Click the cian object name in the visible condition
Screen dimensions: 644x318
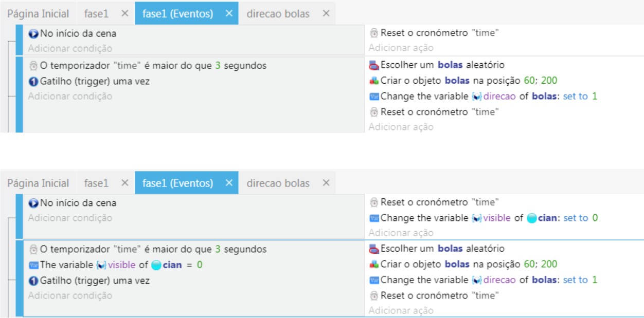pos(173,265)
